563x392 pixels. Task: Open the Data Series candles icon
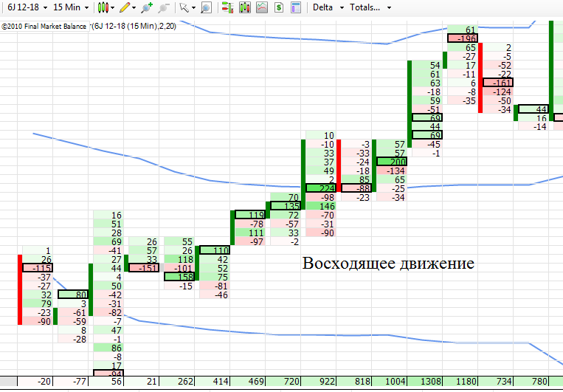click(x=245, y=7)
